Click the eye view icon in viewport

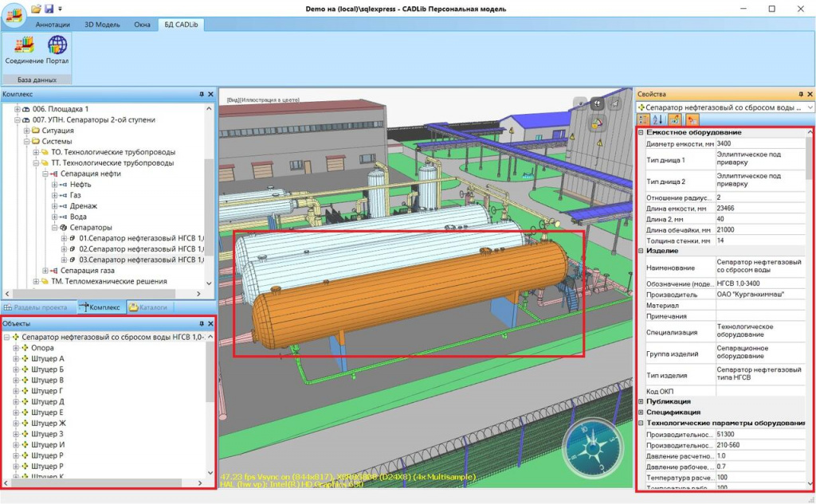[581, 104]
